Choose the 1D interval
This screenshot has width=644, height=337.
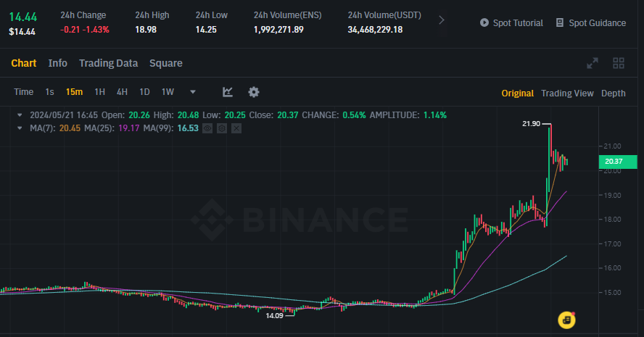(x=144, y=92)
